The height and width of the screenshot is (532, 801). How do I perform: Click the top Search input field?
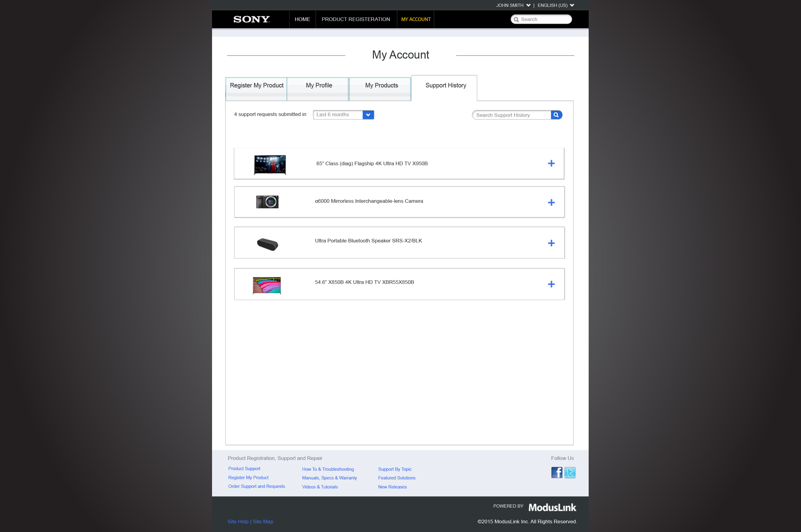541,19
